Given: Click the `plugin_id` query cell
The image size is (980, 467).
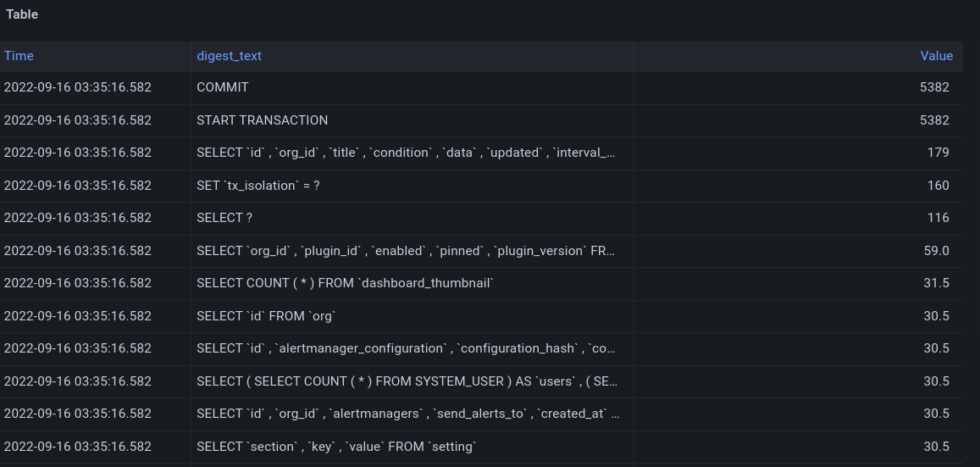Looking at the screenshot, I should tap(412, 251).
